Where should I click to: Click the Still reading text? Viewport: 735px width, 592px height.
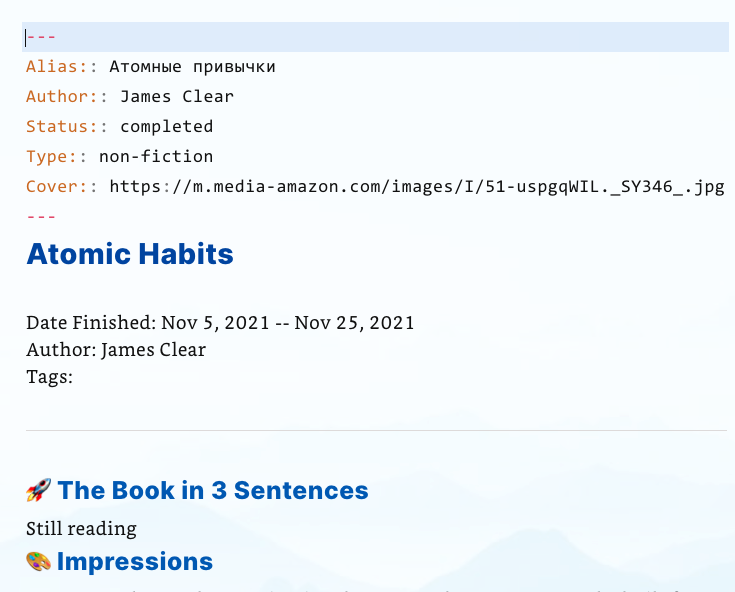coord(82,529)
